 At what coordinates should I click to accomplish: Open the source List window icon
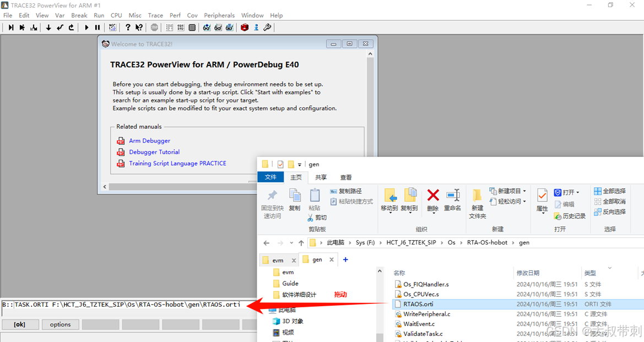(169, 28)
